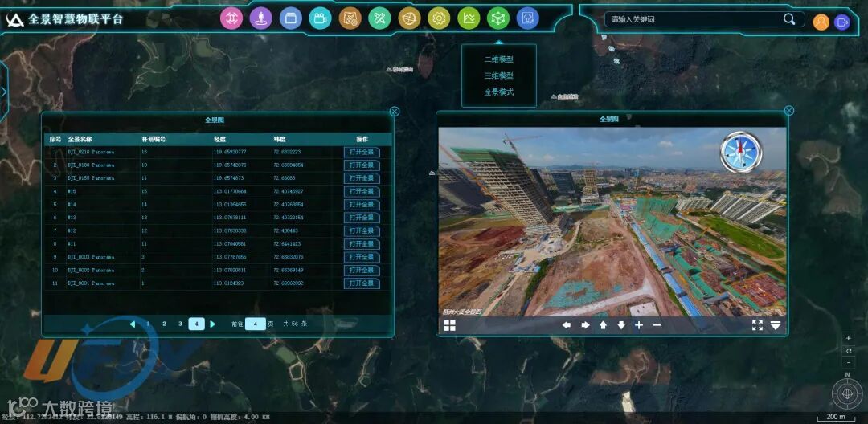Tilt panorama down with arrow
This screenshot has height=424, width=868.
621,325
